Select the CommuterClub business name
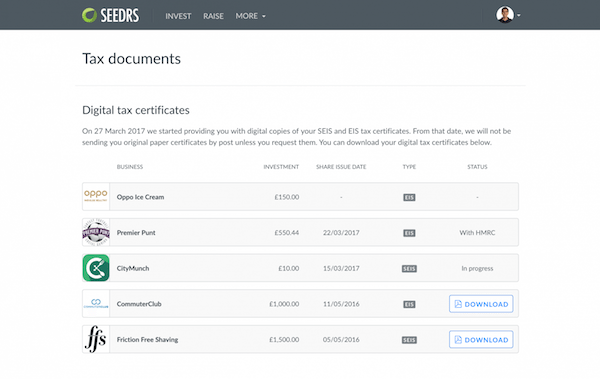Viewport: 600px width, 379px height. pyautogui.click(x=139, y=304)
